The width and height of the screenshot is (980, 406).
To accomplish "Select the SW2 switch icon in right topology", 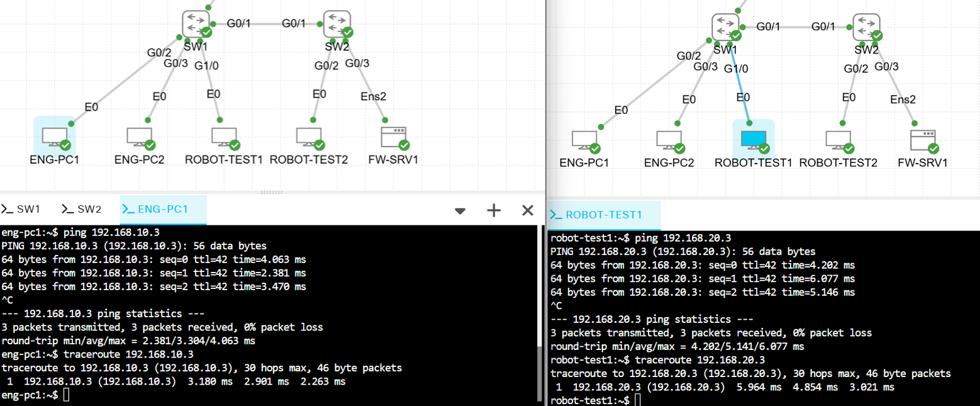I will pyautogui.click(x=866, y=27).
